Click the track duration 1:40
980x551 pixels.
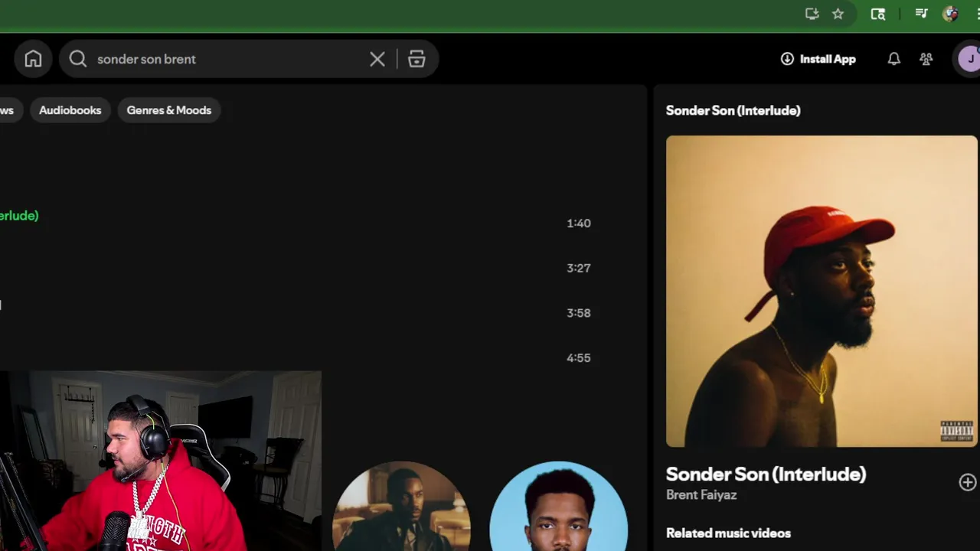tap(579, 223)
